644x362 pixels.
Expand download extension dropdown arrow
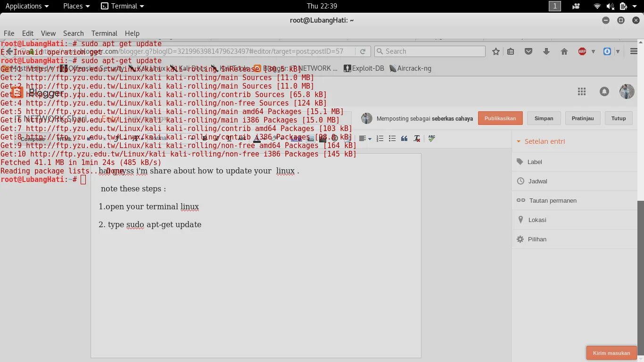(x=618, y=51)
